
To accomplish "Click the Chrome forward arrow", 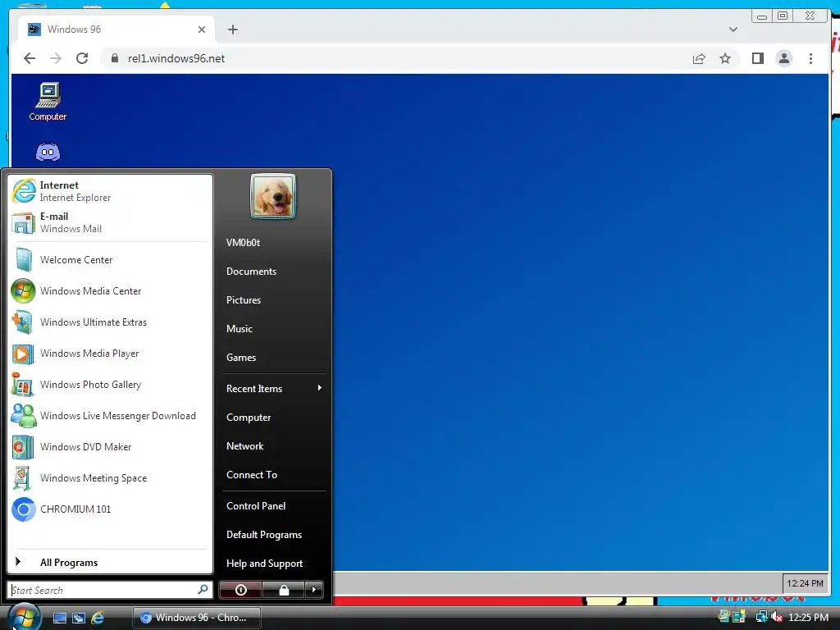I will point(56,58).
